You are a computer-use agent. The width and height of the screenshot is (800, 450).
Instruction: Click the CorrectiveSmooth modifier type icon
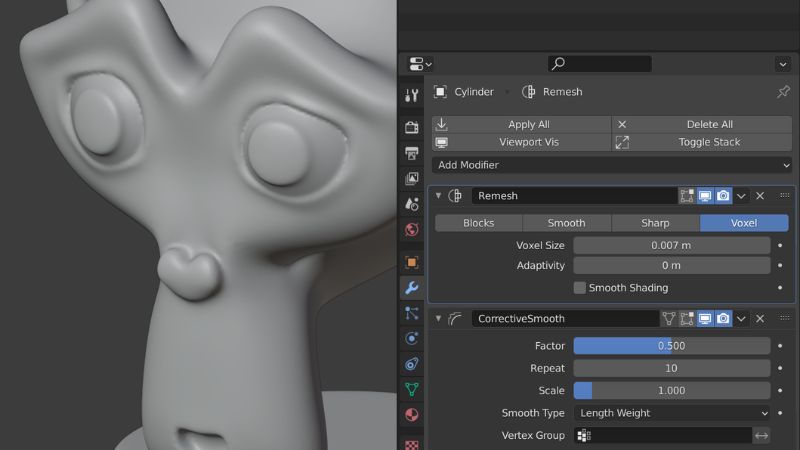[x=455, y=319]
